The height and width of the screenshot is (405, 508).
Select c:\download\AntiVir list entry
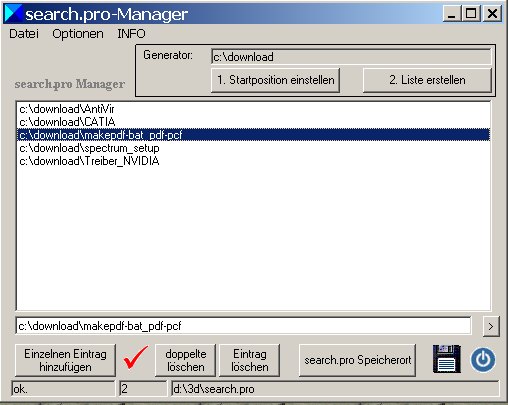(x=253, y=109)
